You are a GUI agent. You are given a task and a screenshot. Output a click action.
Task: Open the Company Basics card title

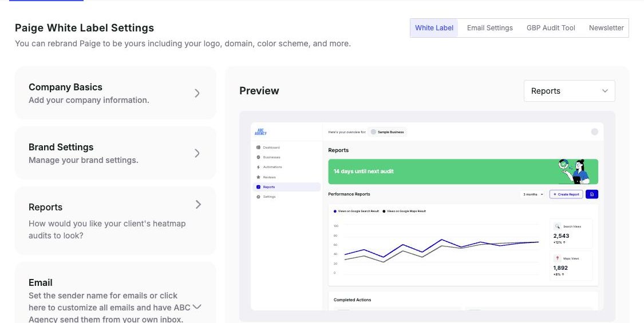click(x=65, y=87)
